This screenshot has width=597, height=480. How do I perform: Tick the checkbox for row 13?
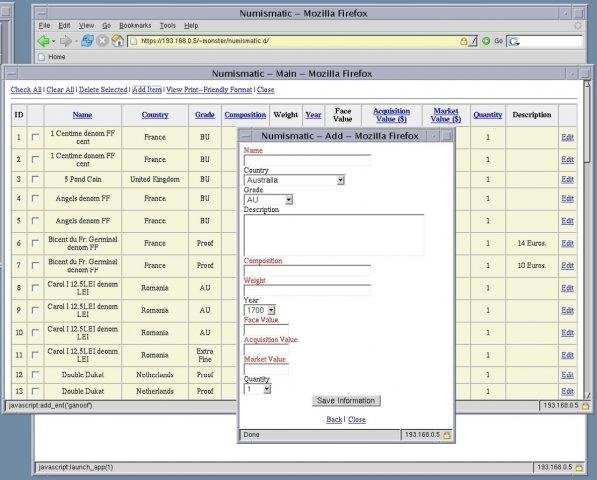click(x=35, y=391)
